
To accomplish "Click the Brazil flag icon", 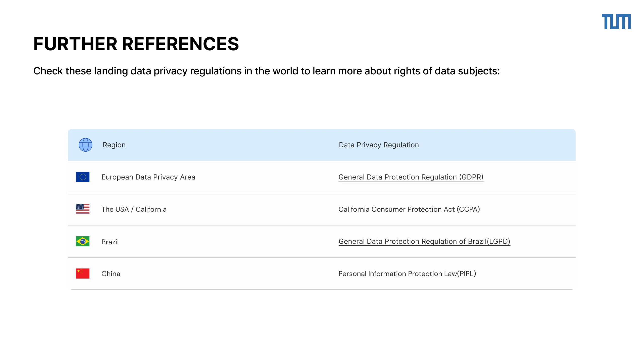I will pyautogui.click(x=83, y=241).
